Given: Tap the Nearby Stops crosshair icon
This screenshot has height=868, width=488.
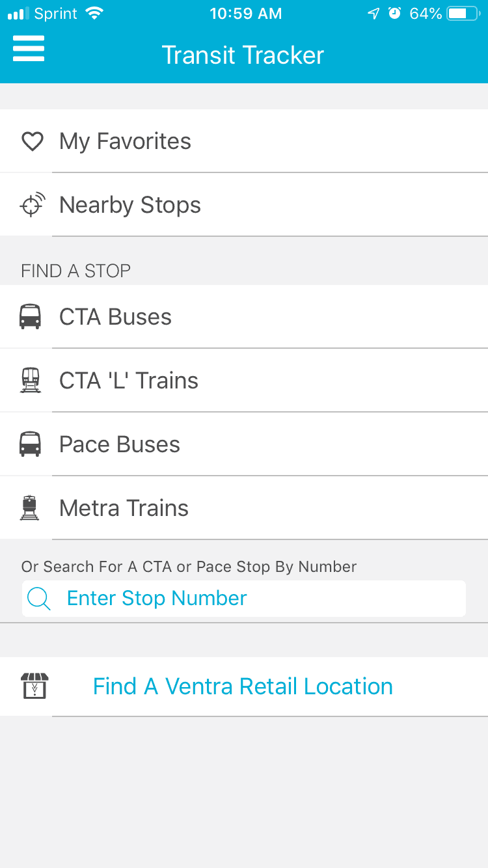Looking at the screenshot, I should [32, 205].
